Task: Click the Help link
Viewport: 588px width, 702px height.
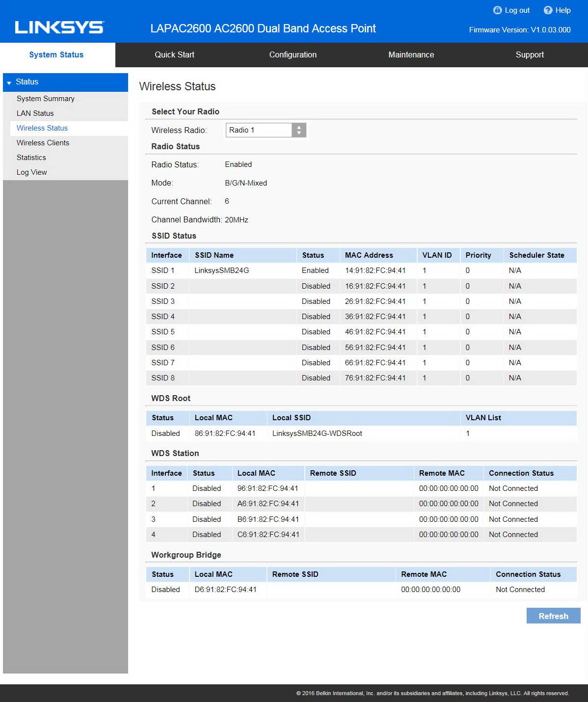Action: (563, 10)
